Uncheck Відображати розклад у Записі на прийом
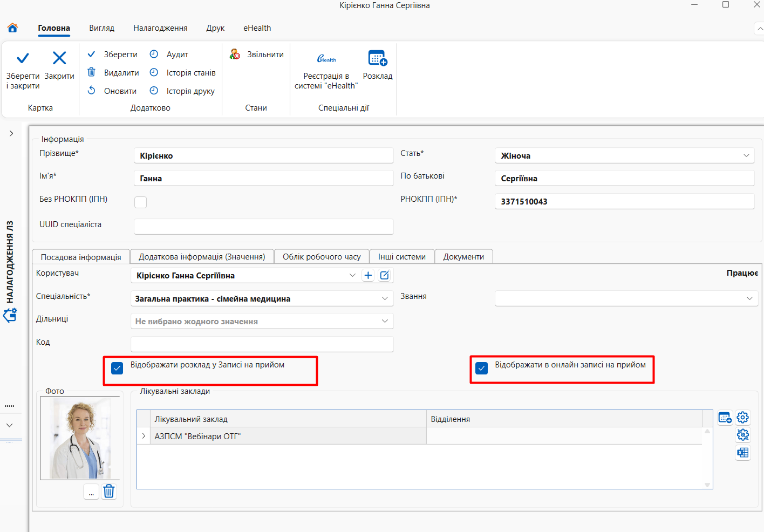Viewport: 764px width, 532px height. tap(117, 368)
